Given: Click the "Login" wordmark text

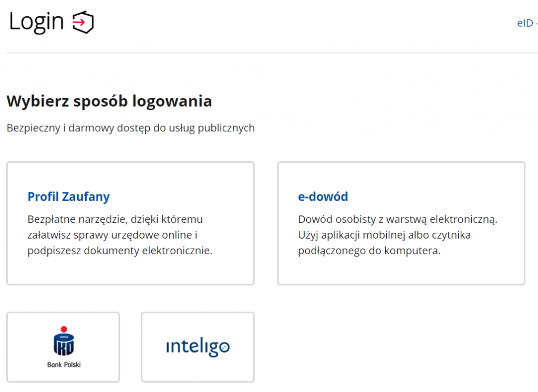Looking at the screenshot, I should coord(36,22).
